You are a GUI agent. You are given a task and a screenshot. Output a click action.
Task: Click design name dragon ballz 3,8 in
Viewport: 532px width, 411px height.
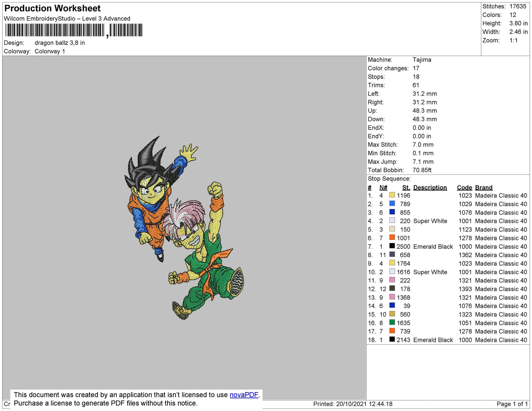pyautogui.click(x=60, y=43)
